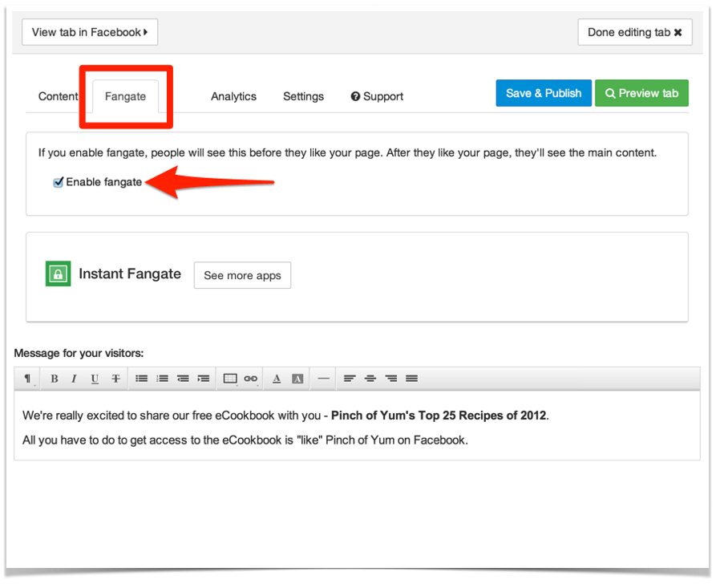Image resolution: width=716 pixels, height=588 pixels.
Task: Uncheck the Enable fangate checkbox
Action: click(x=59, y=183)
